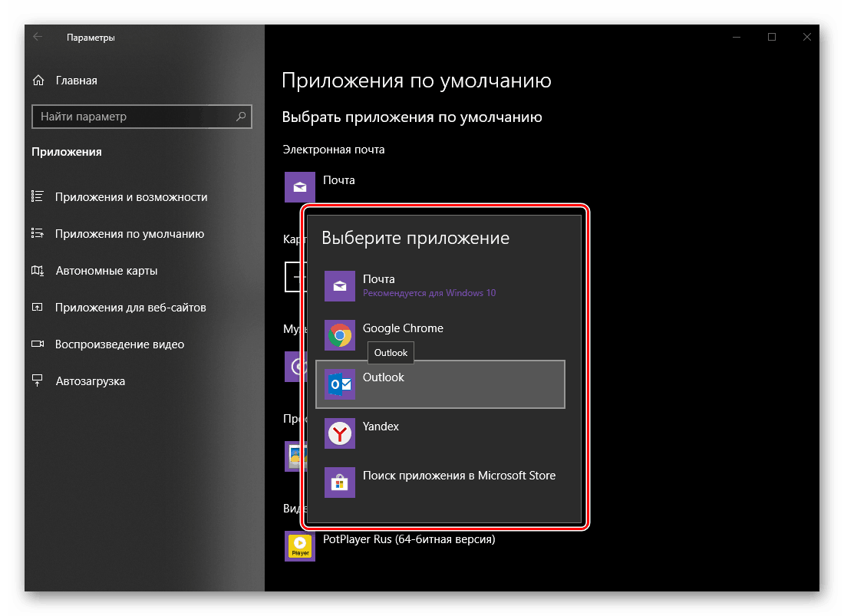Click the Google Chrome logo icon

[340, 334]
